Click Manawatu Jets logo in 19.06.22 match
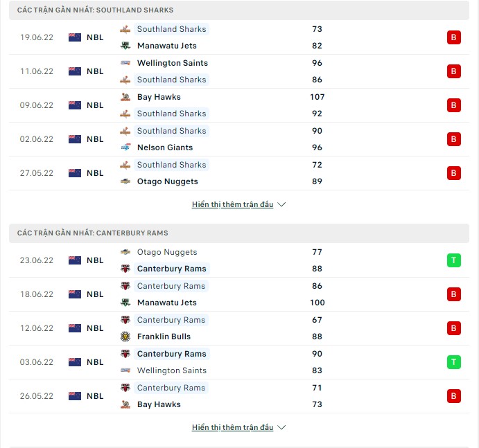The image size is (479, 448). point(125,46)
